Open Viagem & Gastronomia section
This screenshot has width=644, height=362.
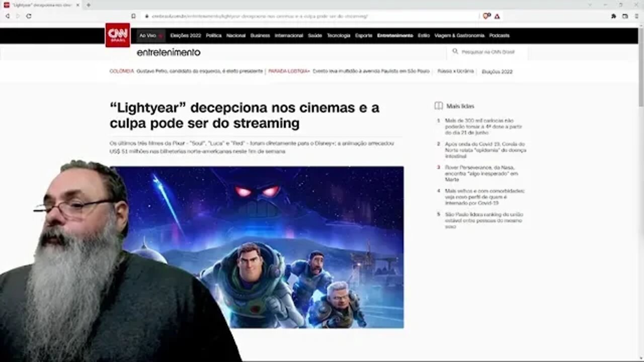[459, 36]
